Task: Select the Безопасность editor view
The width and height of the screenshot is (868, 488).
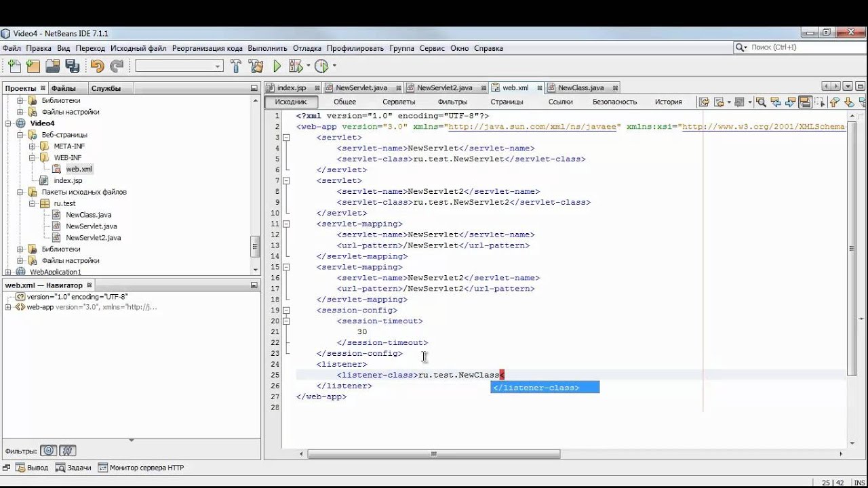Action: point(614,102)
